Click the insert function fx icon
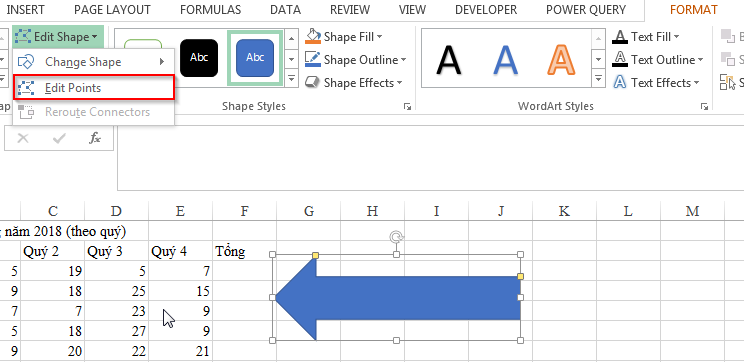 (95, 138)
